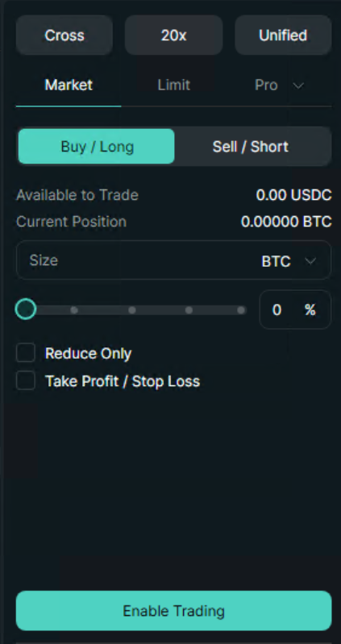Image resolution: width=341 pixels, height=644 pixels.
Task: Enable the Reduce Only checkbox
Action: 26,353
